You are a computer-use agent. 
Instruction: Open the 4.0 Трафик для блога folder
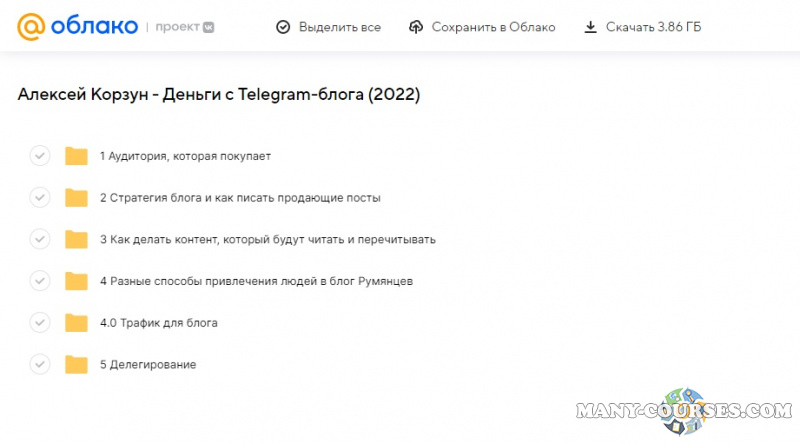click(x=158, y=323)
